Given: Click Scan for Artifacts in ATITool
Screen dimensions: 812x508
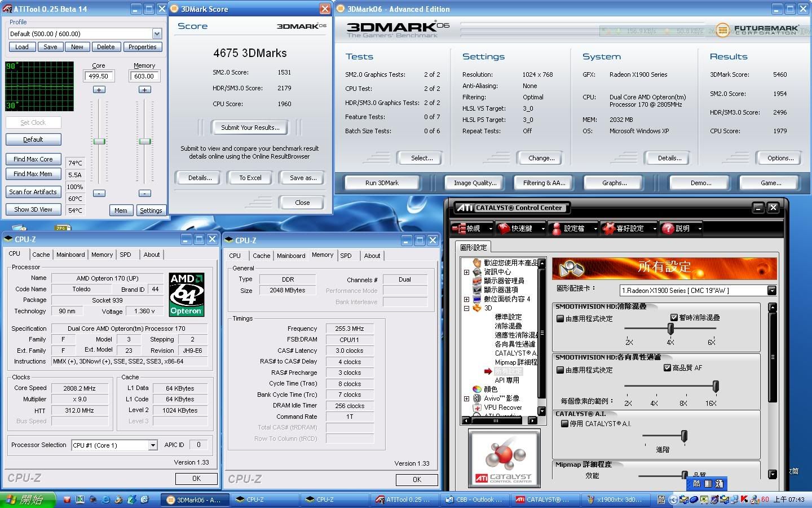Looking at the screenshot, I should pos(33,192).
